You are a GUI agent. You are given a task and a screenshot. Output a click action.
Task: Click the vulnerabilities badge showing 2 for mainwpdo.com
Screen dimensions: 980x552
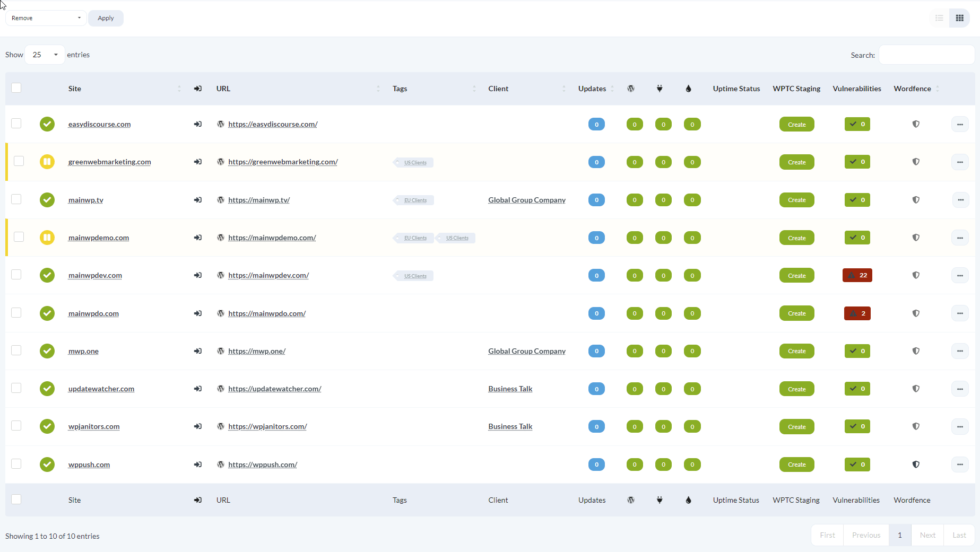[857, 313]
